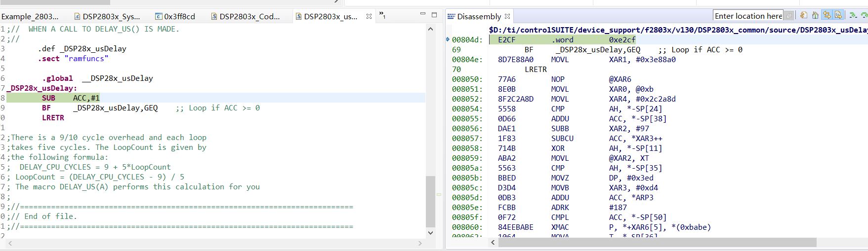Click the editor vertical scrollbar thumb
This screenshot has height=251, width=868.
click(x=430, y=201)
